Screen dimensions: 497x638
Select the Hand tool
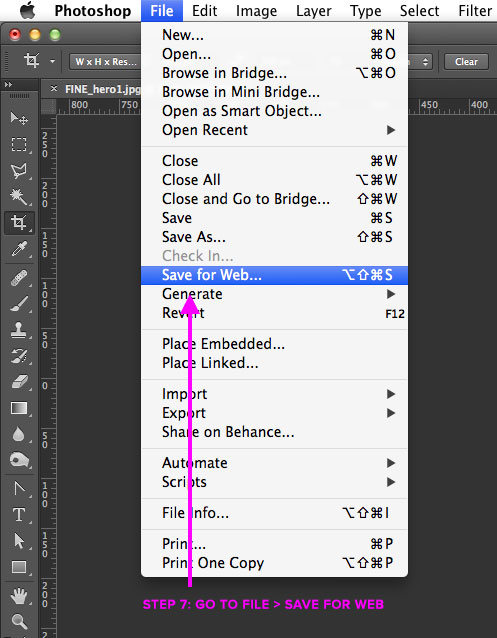pos(19,596)
